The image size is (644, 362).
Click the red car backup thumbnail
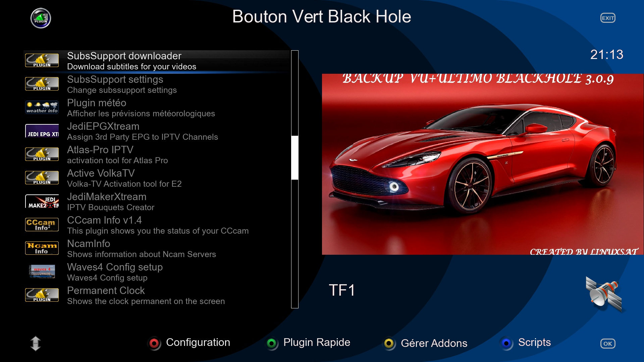482,164
